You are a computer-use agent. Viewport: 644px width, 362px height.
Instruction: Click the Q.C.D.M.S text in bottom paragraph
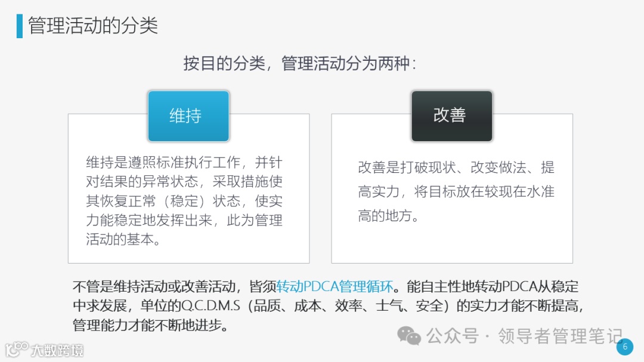210,306
